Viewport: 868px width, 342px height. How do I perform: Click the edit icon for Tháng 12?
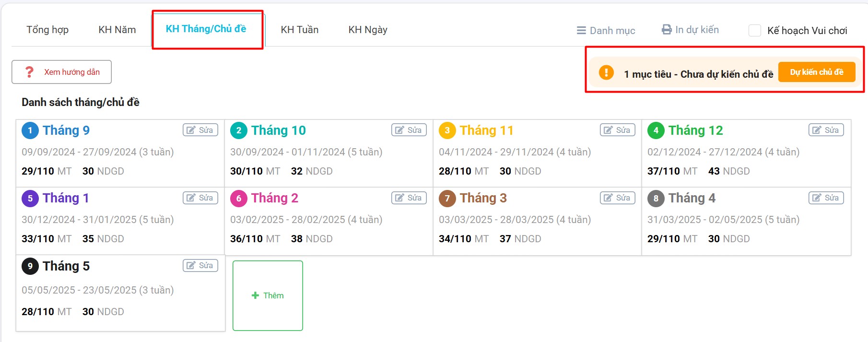pos(817,130)
